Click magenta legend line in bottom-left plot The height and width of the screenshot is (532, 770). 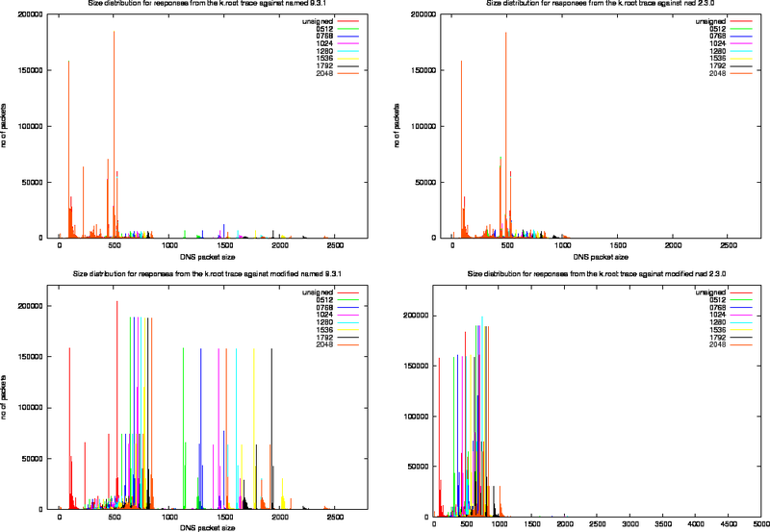[348, 315]
